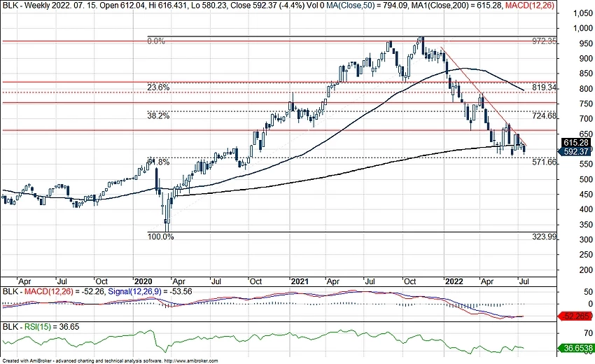595x364 pixels.
Task: Click the 2020 year label on time axis
Action: (143, 281)
